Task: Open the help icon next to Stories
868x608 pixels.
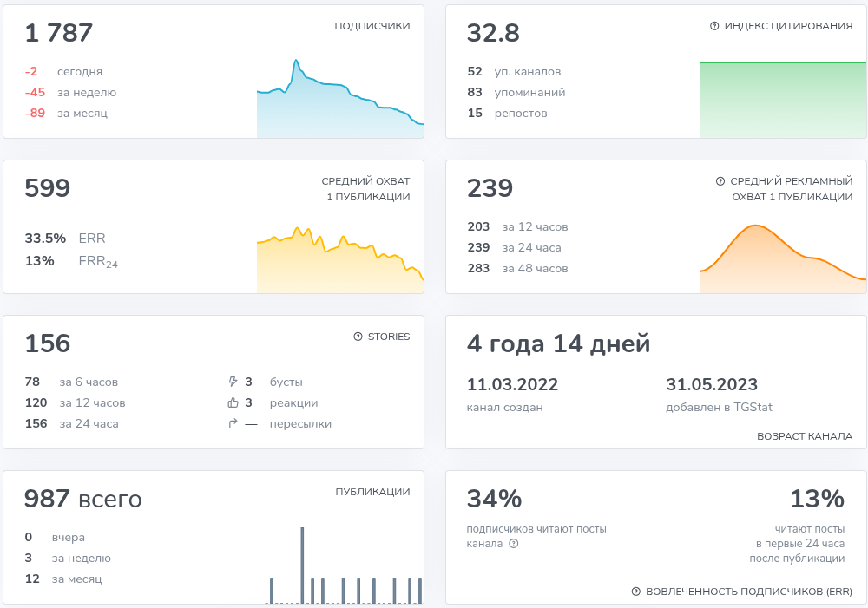Action: pyautogui.click(x=358, y=337)
